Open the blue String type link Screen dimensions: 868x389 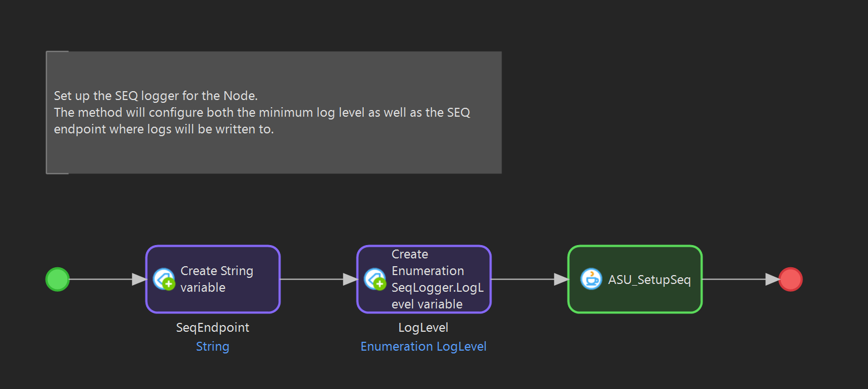pos(213,346)
